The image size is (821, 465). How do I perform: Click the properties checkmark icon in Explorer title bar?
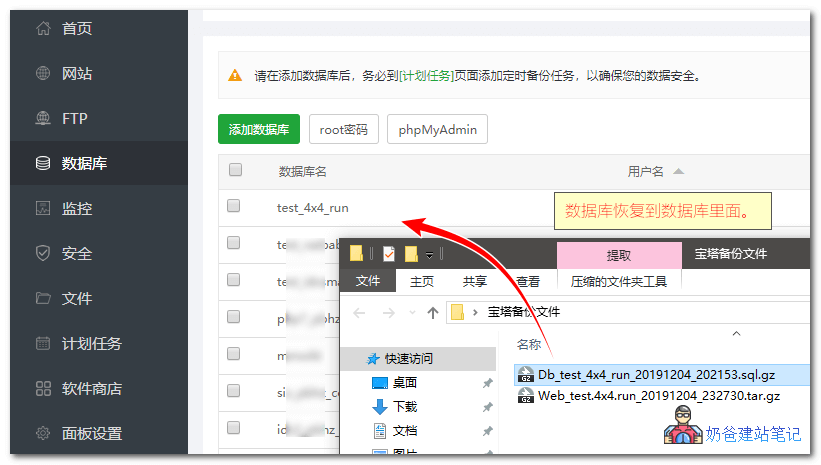pyautogui.click(x=389, y=253)
